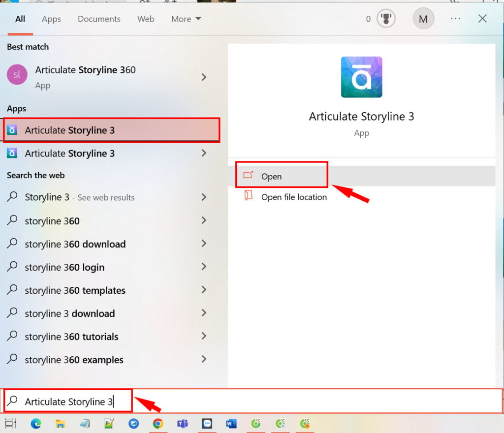
Task: Click the 'storyline 360 templates' suggestion text
Action: (x=75, y=290)
